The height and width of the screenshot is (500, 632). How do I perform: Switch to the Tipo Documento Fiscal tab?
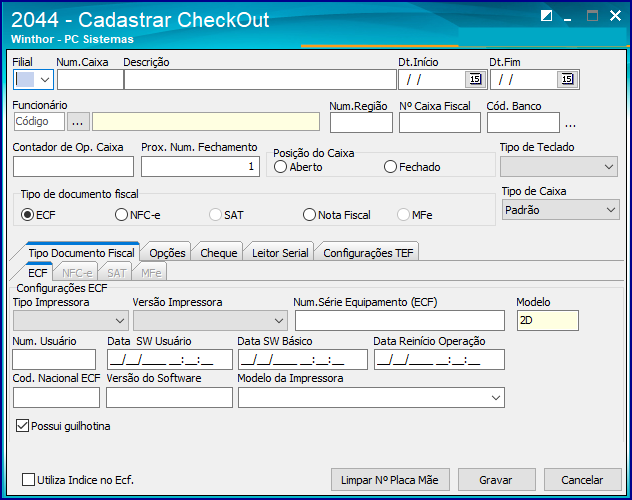(x=81, y=253)
